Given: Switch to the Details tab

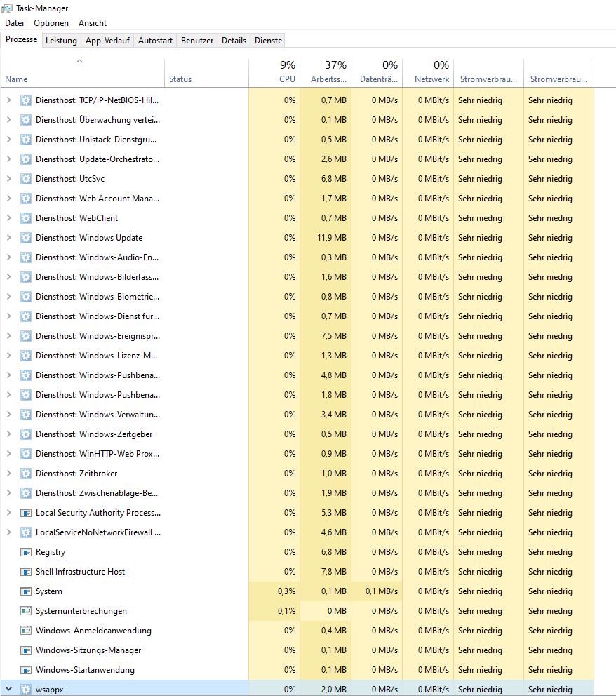Looking at the screenshot, I should (234, 41).
